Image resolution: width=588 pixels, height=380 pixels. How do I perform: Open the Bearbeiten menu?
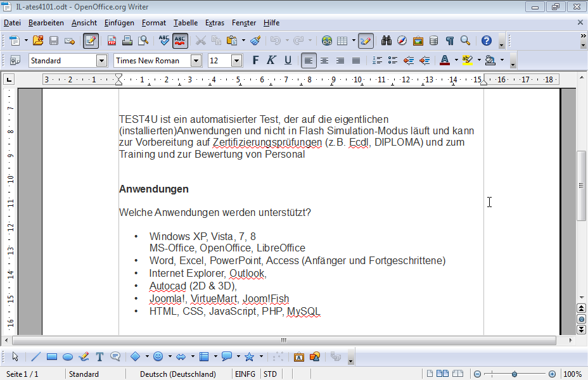pyautogui.click(x=46, y=23)
